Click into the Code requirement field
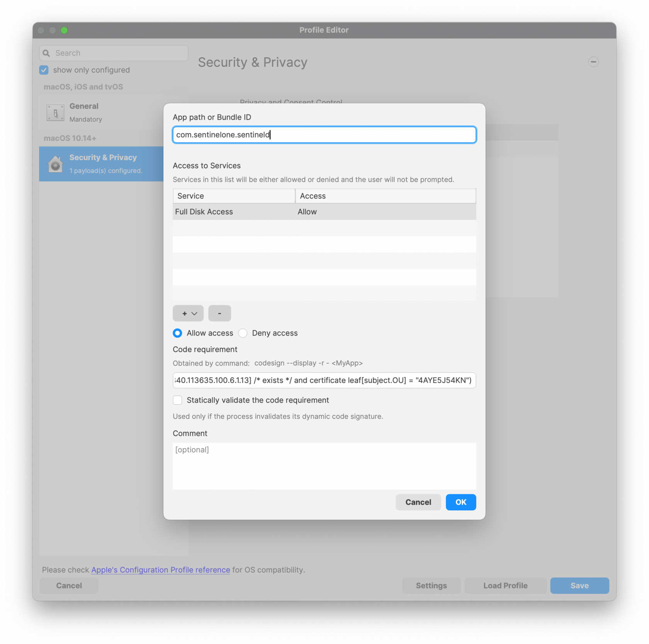The height and width of the screenshot is (644, 649). click(324, 380)
